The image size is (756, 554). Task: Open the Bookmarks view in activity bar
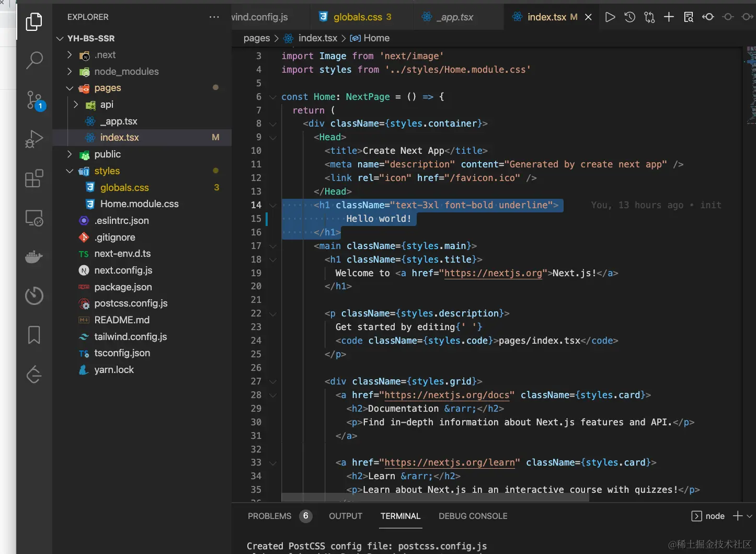(x=34, y=335)
